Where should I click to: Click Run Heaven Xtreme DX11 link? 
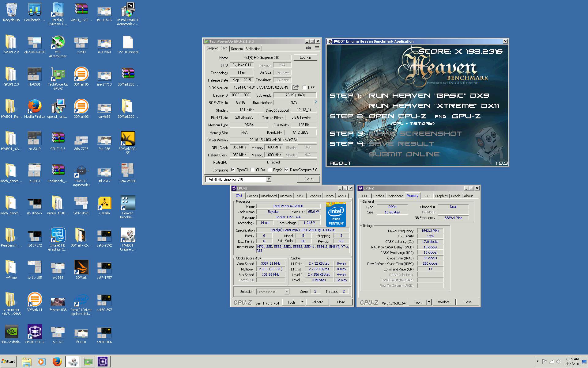point(434,106)
